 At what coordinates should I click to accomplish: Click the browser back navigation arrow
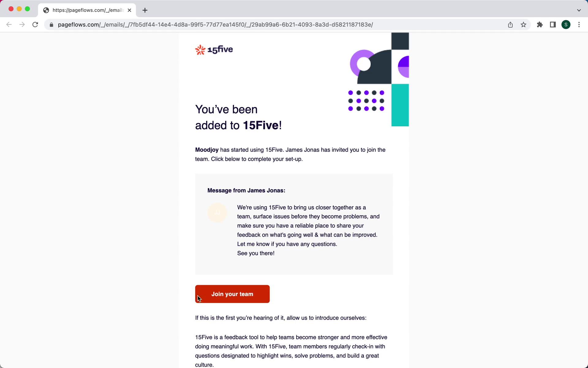click(9, 24)
